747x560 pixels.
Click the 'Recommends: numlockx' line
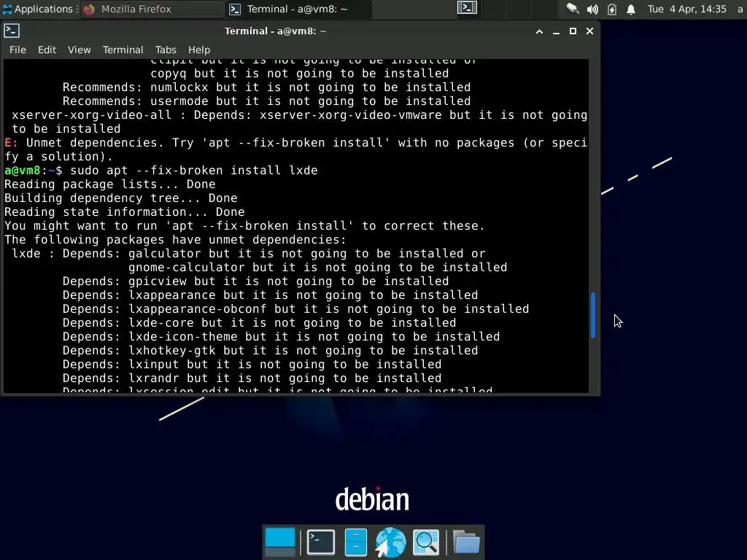coord(267,87)
